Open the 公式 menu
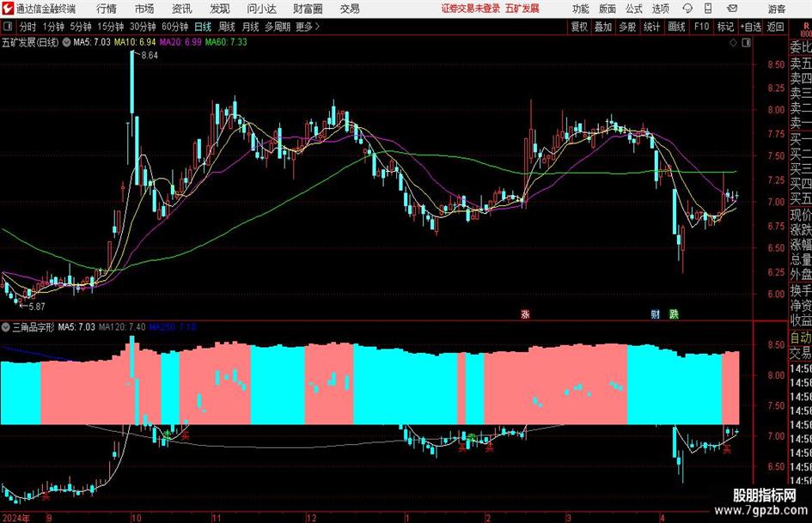 pos(634,9)
